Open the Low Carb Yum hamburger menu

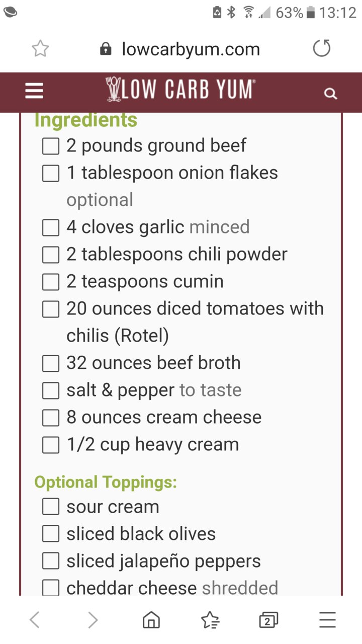tap(34, 91)
